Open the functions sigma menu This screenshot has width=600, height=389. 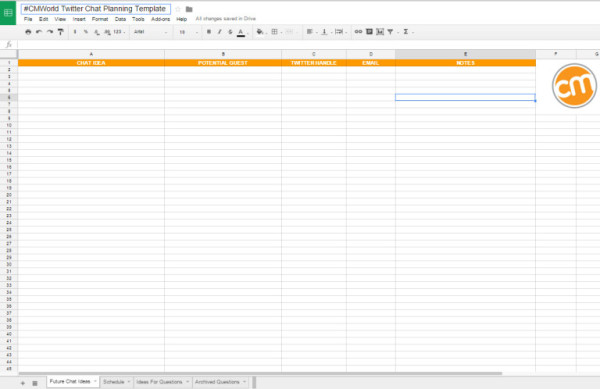[407, 32]
